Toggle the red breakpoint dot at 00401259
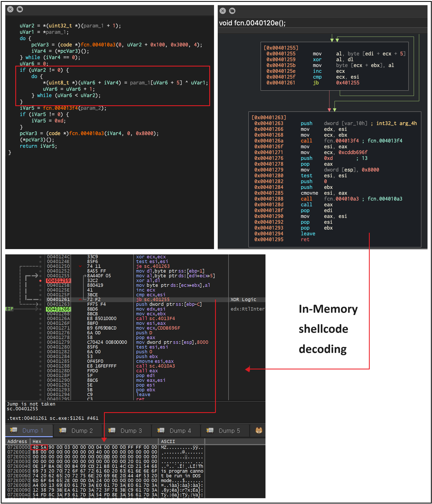432x504 pixels. click(40, 280)
